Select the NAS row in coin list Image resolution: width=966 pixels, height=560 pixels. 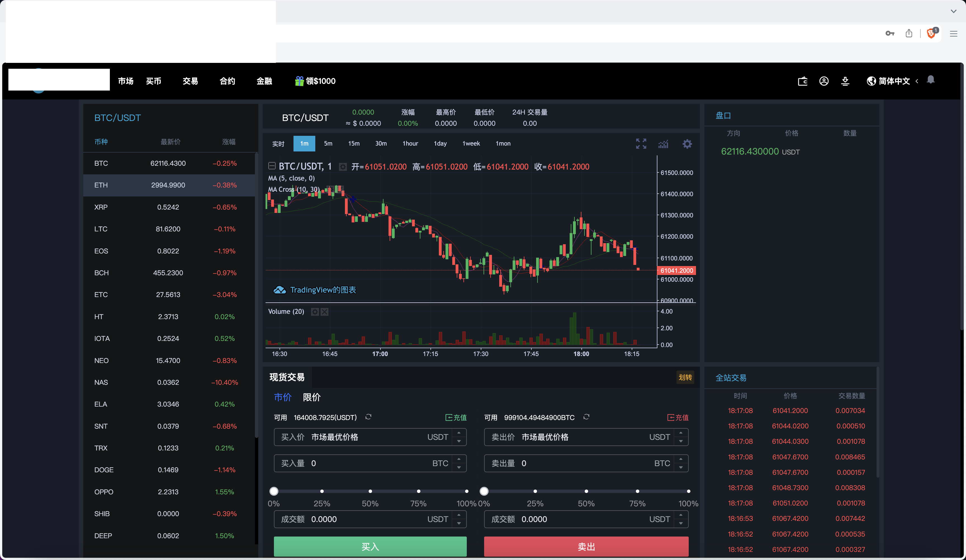click(x=169, y=383)
